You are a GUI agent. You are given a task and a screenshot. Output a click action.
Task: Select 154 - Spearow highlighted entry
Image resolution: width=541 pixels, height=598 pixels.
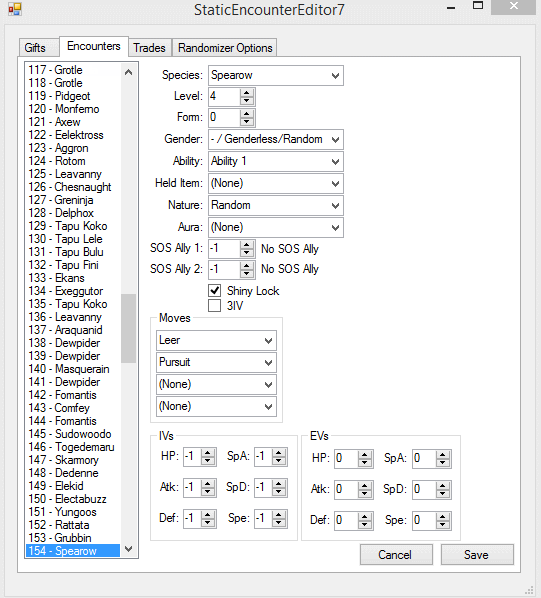(73, 551)
